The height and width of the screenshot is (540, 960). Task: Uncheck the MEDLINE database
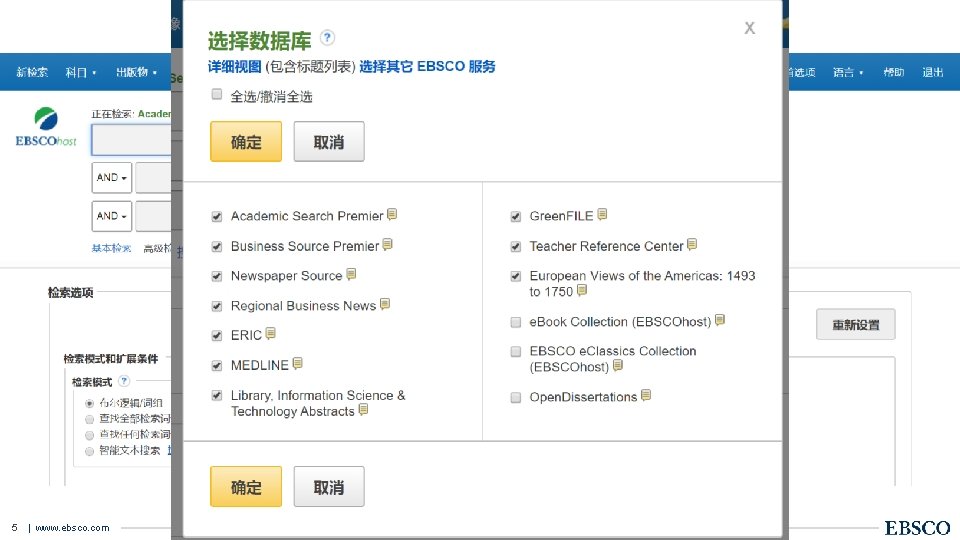coord(217,366)
